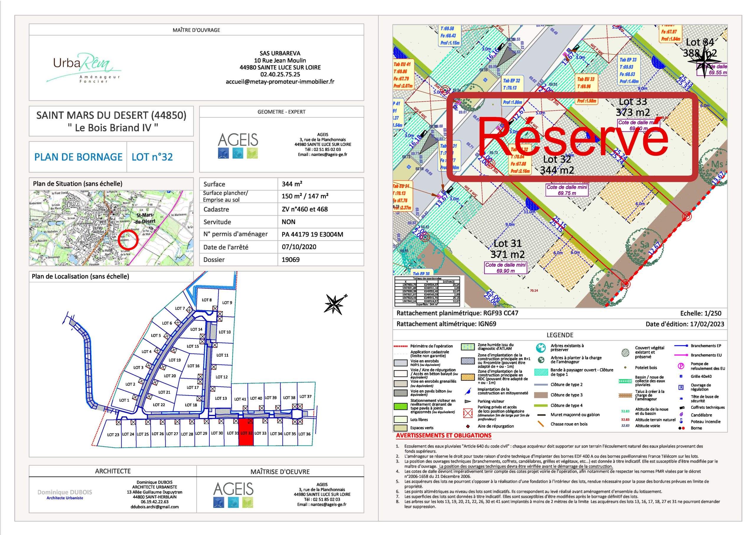Click the Rattachement planimétrique: RGF93 CC47 text
Viewport: 756px width, 535px height.
tap(457, 313)
